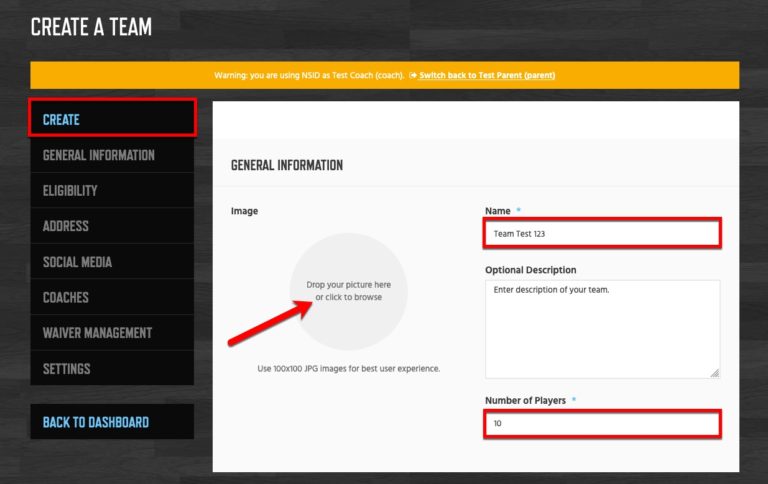Click 'Switch back to Test Parent' link
768x484 pixels.
[x=487, y=75]
